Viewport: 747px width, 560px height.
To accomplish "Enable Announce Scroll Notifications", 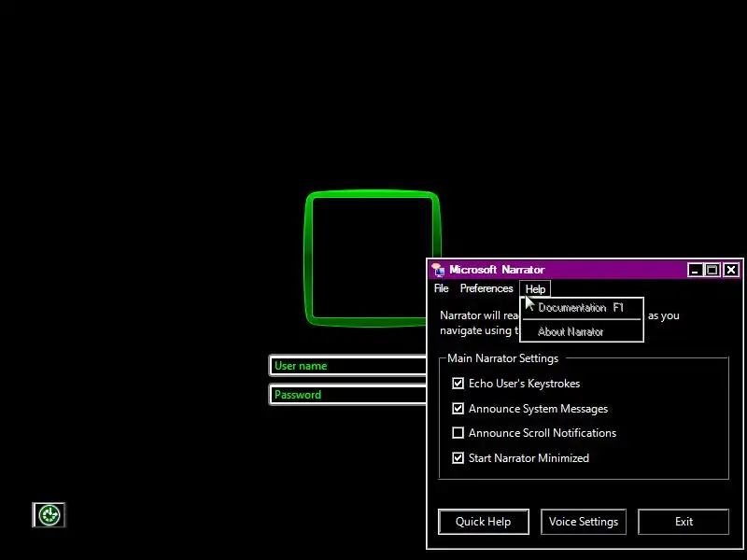I will [x=458, y=433].
